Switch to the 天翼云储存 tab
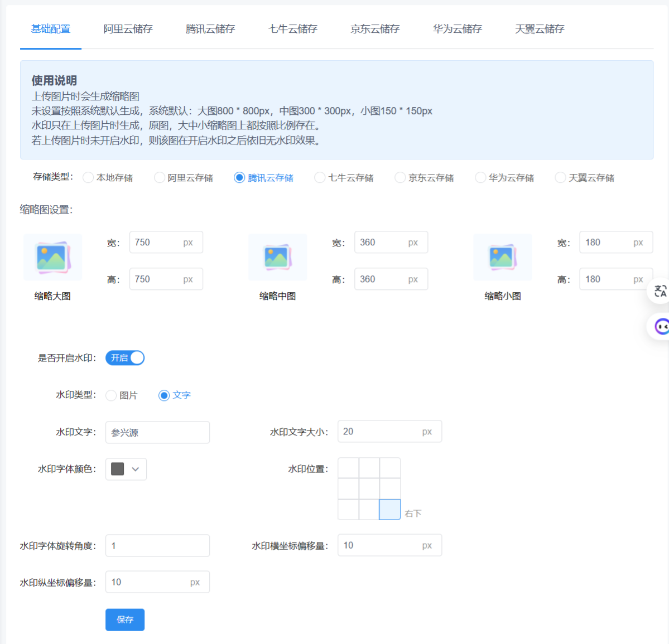Image resolution: width=669 pixels, height=644 pixels. 540,29
